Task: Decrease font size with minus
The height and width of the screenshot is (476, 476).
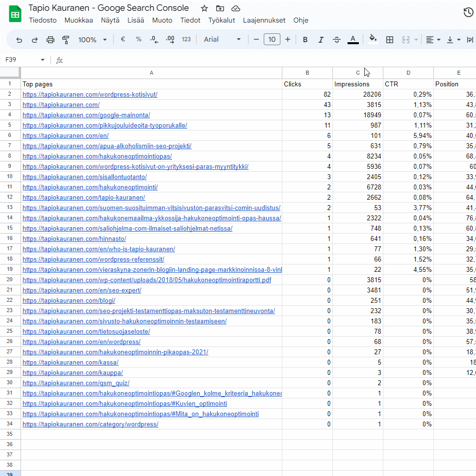Action: click(256, 39)
